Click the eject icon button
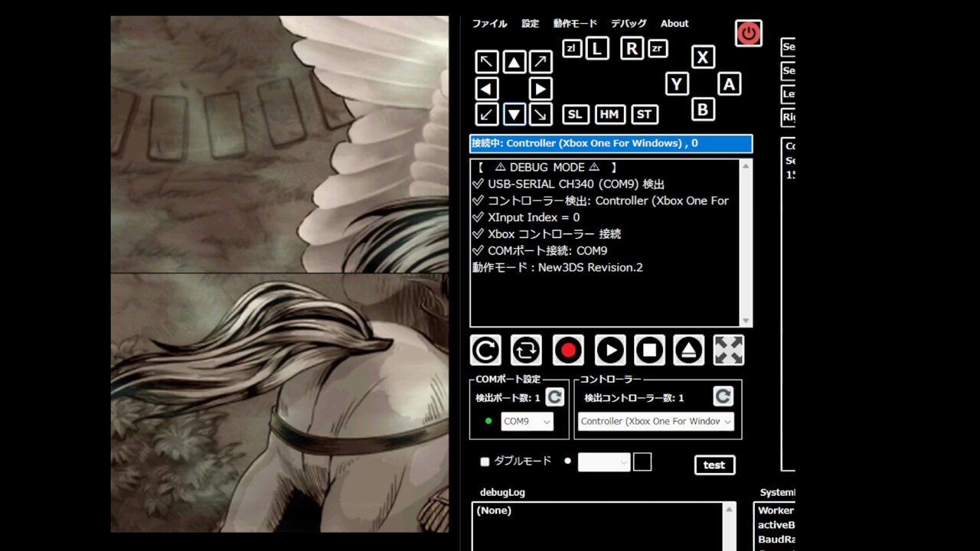This screenshot has width=980, height=551. pos(689,350)
